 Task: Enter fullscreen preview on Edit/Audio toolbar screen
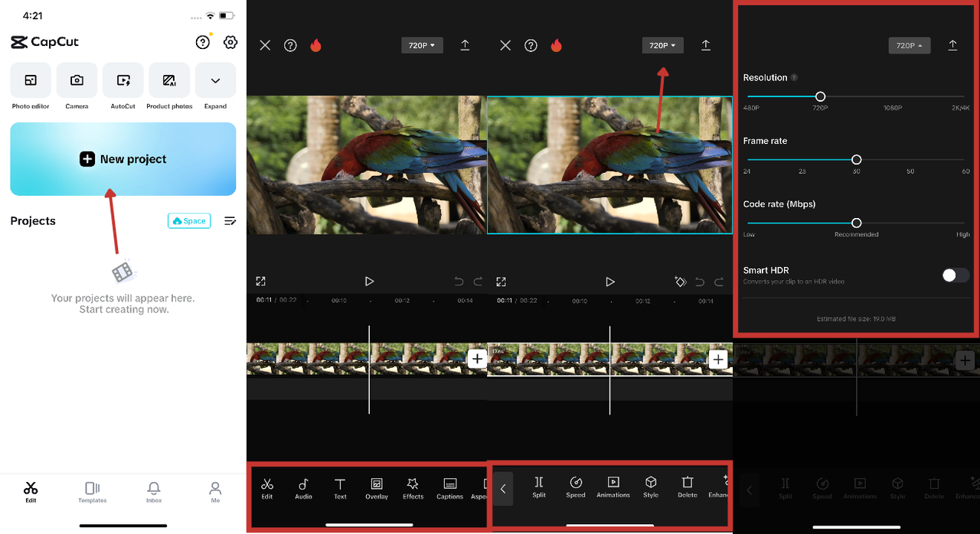pos(260,282)
